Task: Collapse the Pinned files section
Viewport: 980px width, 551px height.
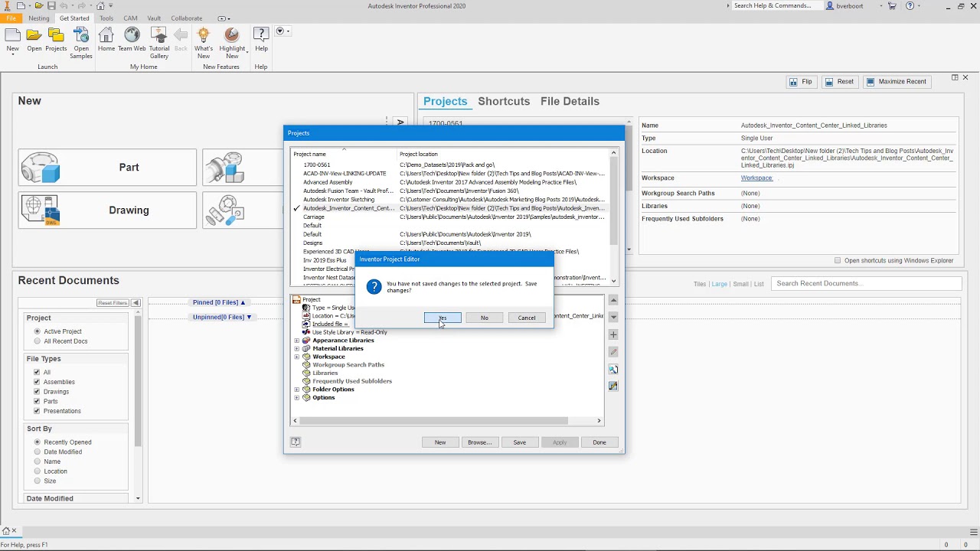Action: [243, 302]
